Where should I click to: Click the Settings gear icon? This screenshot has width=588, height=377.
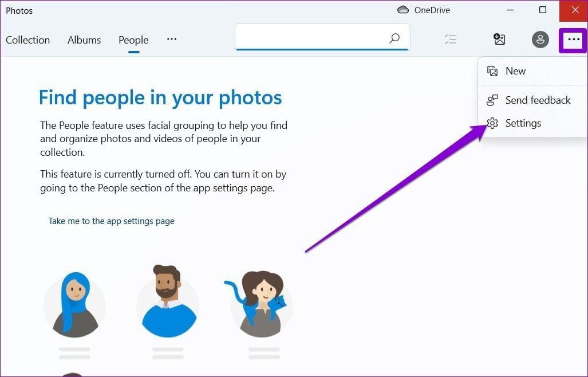[492, 123]
